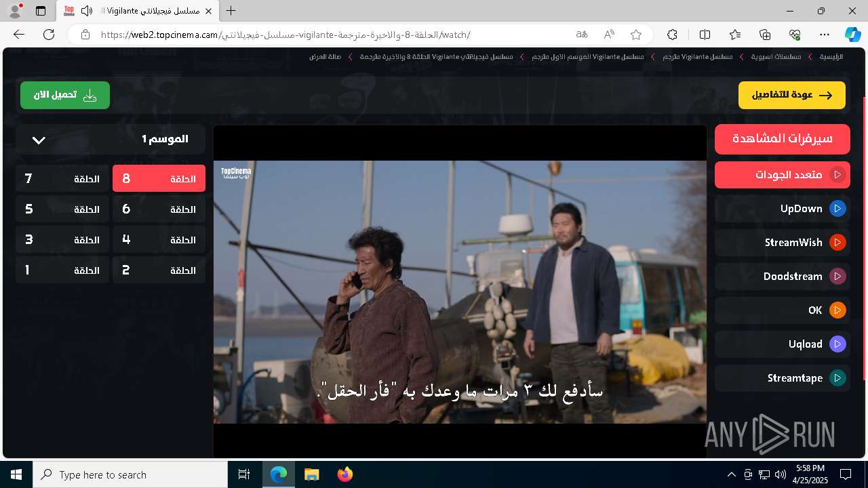Select episode 8
This screenshot has height=488, width=868.
pyautogui.click(x=159, y=179)
